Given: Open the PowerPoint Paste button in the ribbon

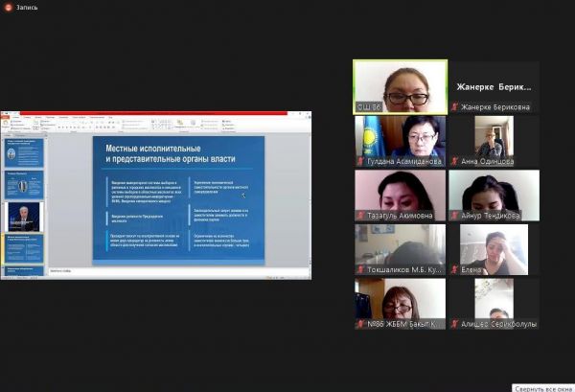Looking at the screenshot, I should [8, 123].
